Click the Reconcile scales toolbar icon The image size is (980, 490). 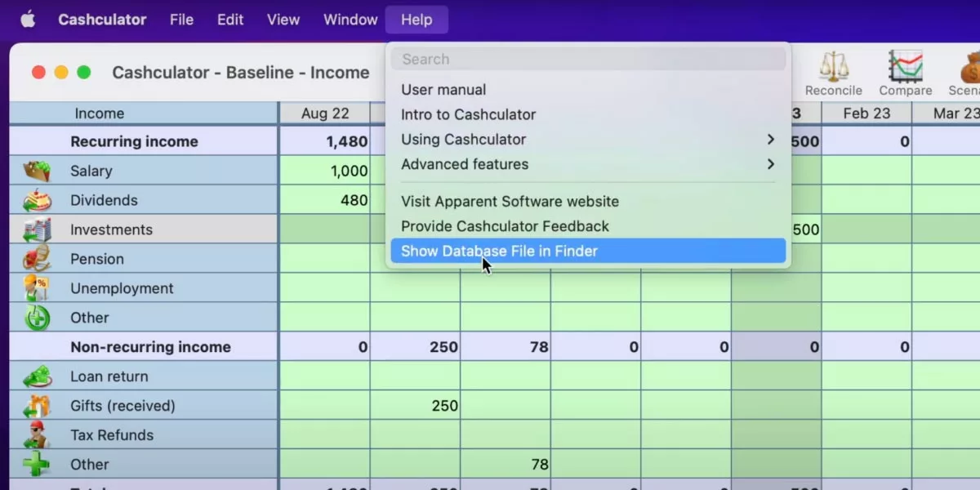pyautogui.click(x=834, y=66)
